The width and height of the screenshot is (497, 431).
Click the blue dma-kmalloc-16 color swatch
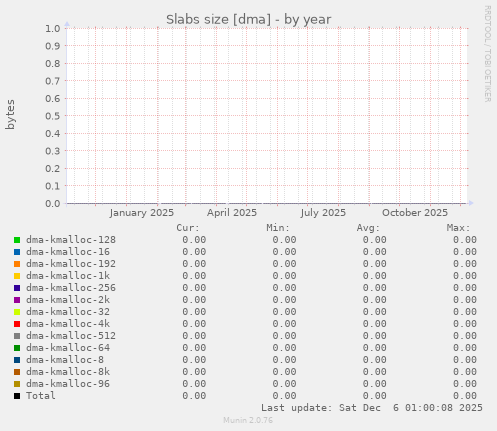click(x=17, y=252)
